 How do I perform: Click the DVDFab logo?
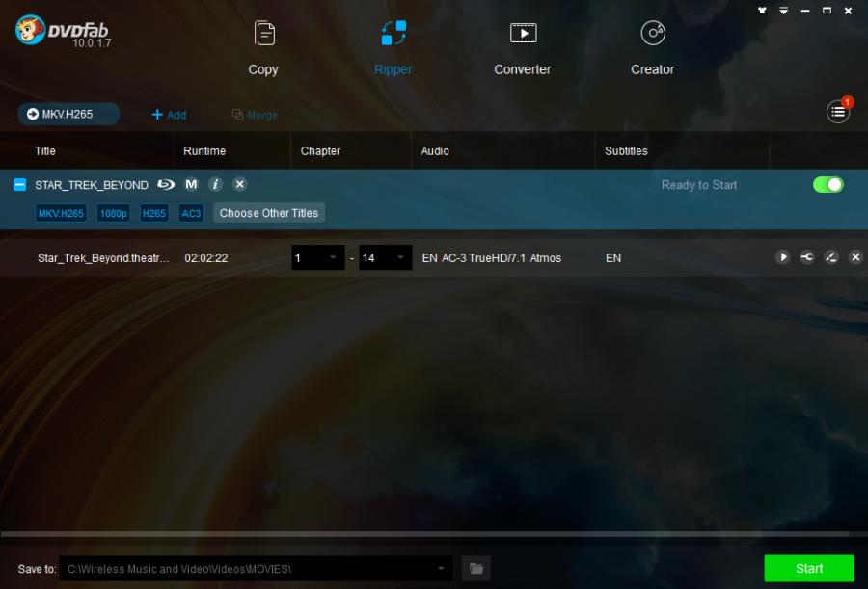[62, 31]
